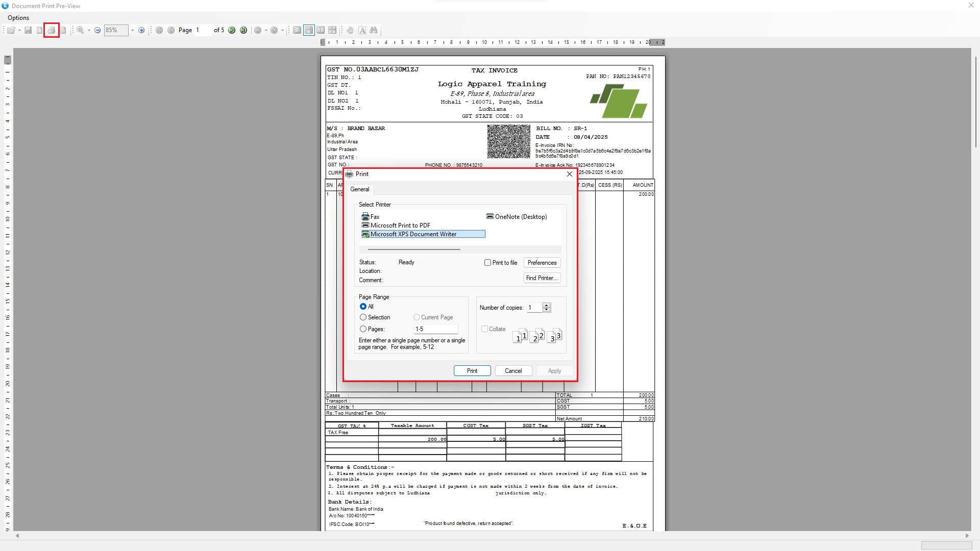
Task: Jump to last page icon
Action: pos(243,31)
